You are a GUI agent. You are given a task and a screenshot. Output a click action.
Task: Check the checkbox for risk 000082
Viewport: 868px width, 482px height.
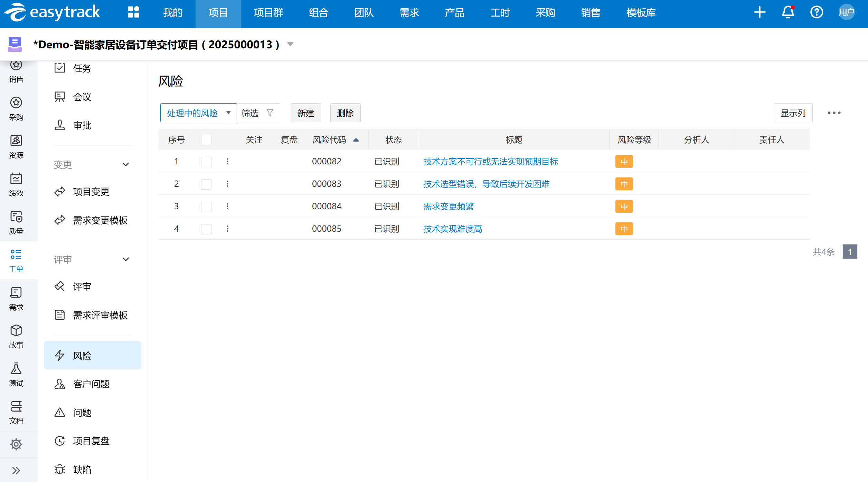(x=206, y=162)
